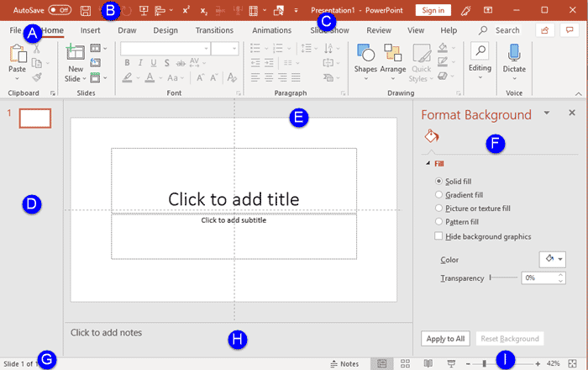Viewport: 588px width, 370px height.
Task: Collapse the ribbon with chevron
Action: pyautogui.click(x=579, y=94)
